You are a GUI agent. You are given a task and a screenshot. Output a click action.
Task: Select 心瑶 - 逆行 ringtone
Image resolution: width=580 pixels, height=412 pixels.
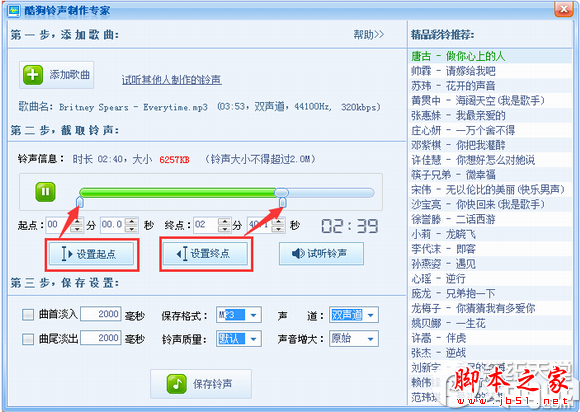490,278
